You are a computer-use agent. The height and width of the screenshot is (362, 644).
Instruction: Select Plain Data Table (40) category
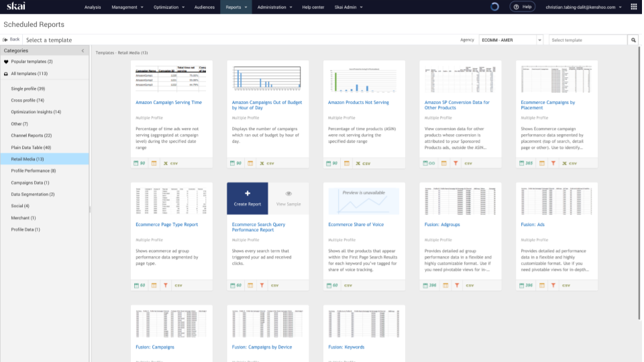coord(31,147)
